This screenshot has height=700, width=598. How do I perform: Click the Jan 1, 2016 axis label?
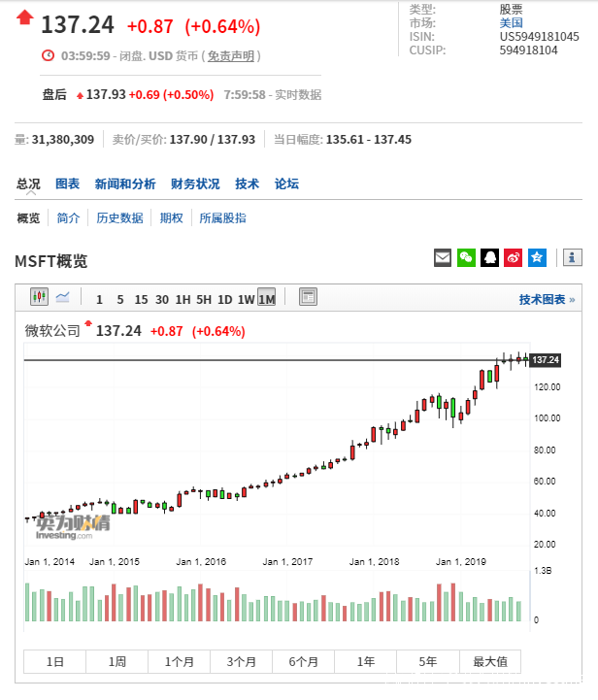pyautogui.click(x=201, y=561)
